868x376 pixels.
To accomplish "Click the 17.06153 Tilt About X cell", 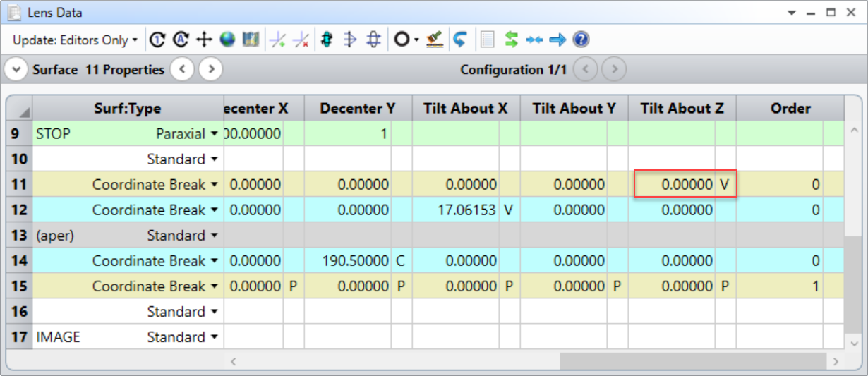I will [x=456, y=210].
